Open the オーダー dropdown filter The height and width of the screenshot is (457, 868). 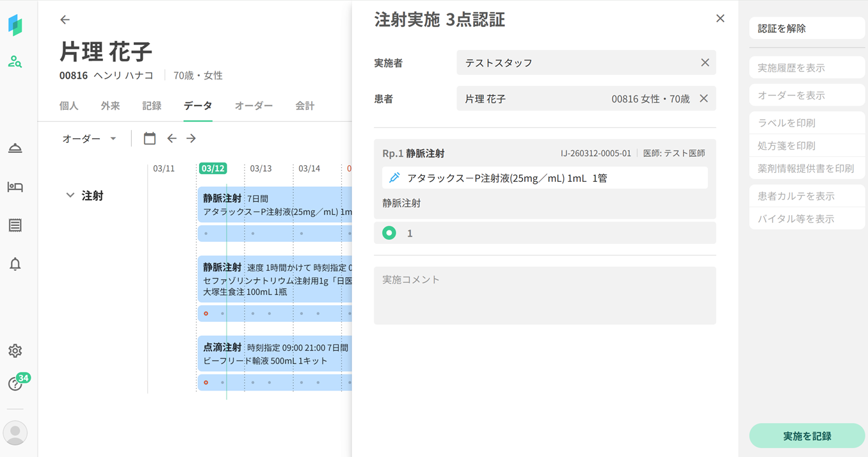click(x=89, y=138)
